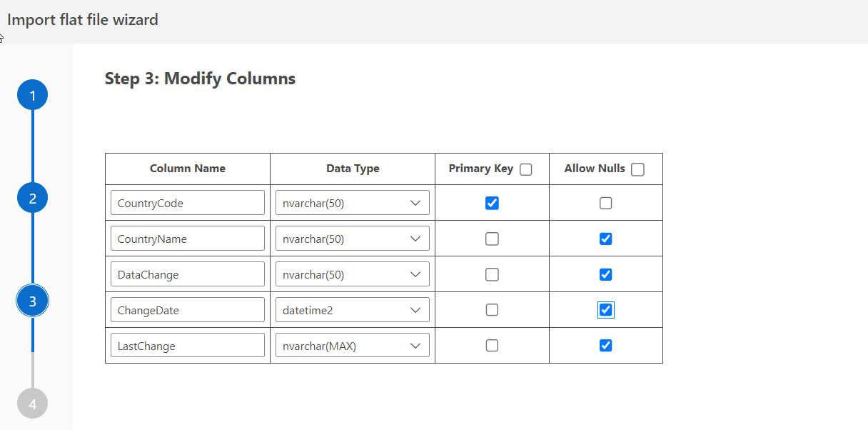Edit the ChangeDate column name field

pyautogui.click(x=188, y=310)
